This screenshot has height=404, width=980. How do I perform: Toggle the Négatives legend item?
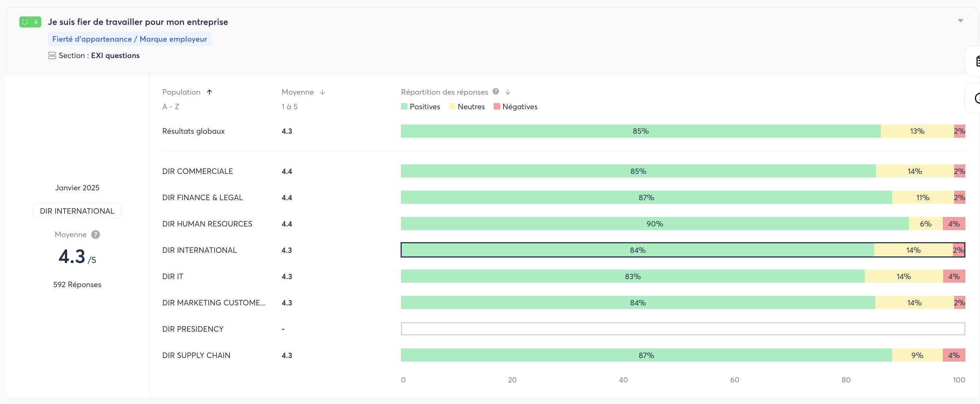tap(516, 107)
